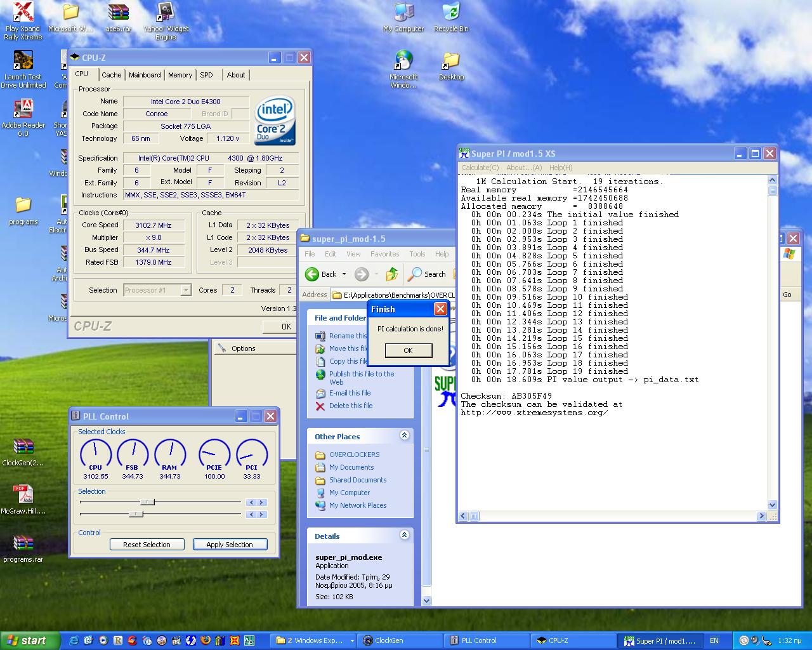Select the ClockGen(2… archive desktop icon
This screenshot has width=812, height=650.
(23, 452)
